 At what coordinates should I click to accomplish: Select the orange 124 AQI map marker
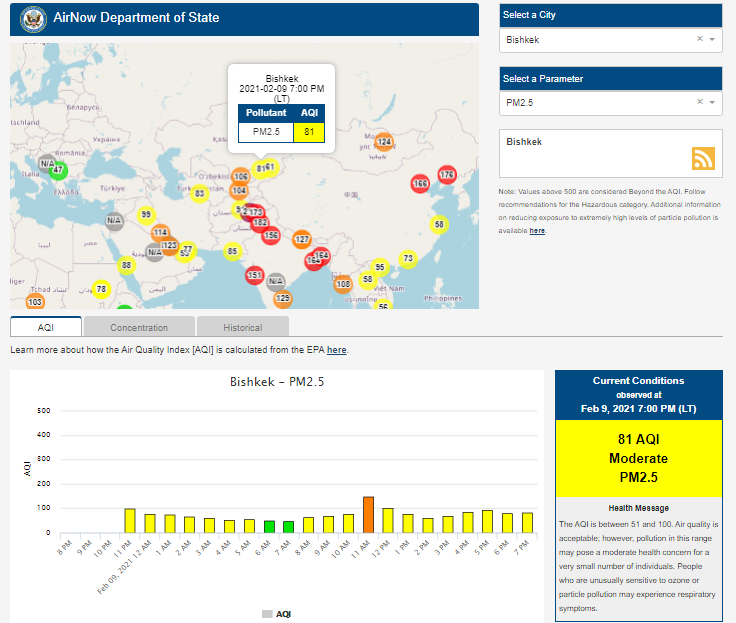point(383,142)
